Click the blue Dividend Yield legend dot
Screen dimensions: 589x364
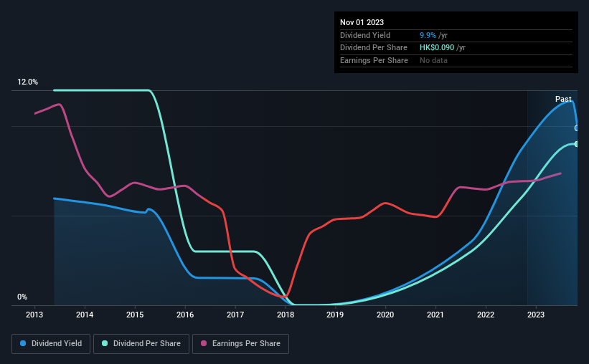click(24, 344)
